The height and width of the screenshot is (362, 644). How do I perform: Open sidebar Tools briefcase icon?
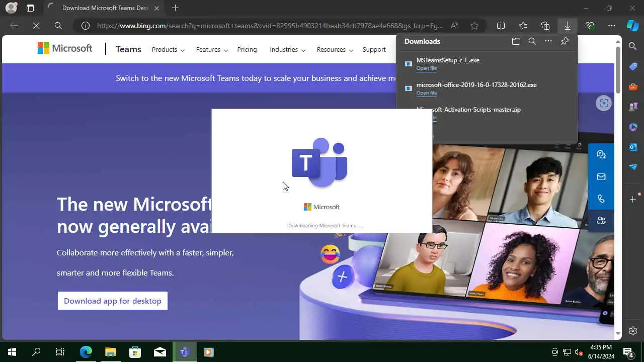coord(633,86)
